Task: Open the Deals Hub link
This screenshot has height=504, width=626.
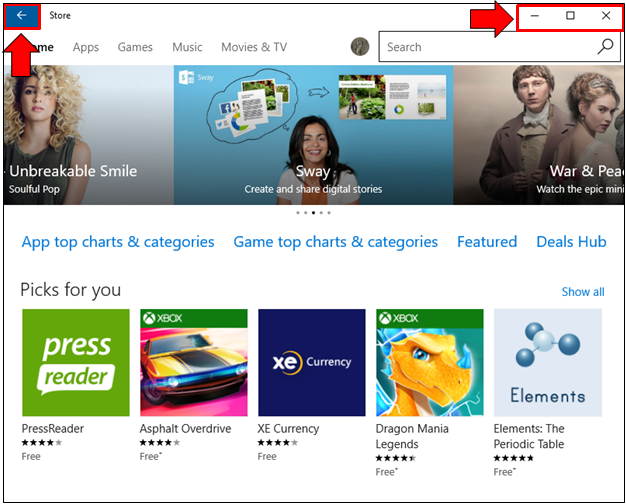Action: point(571,242)
